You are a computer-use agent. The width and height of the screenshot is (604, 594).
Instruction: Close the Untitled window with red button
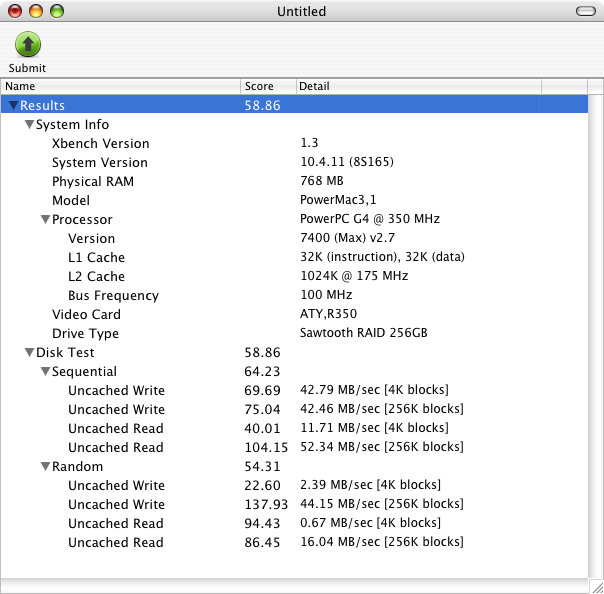[x=15, y=11]
